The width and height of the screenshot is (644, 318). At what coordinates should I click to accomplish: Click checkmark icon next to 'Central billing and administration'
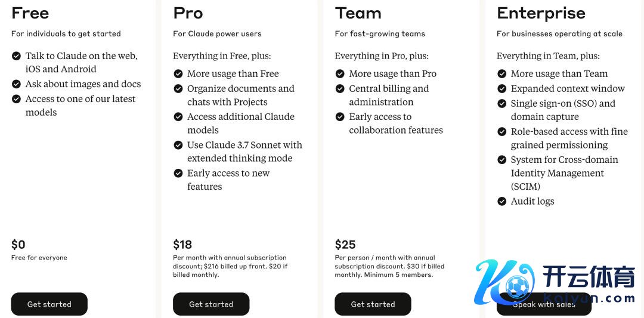(340, 89)
